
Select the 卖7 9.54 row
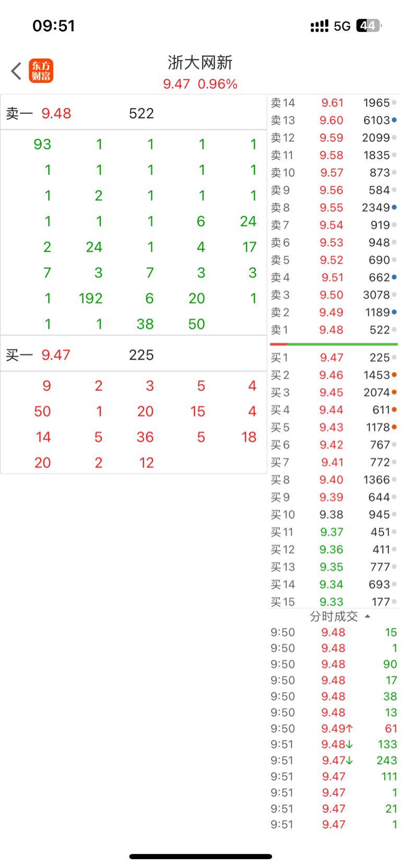pos(334,225)
